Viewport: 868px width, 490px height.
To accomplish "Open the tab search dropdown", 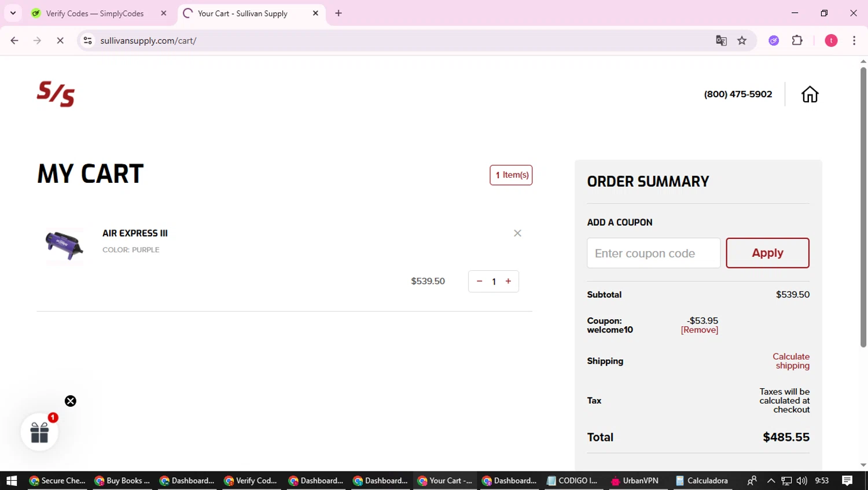I will pos(13,13).
